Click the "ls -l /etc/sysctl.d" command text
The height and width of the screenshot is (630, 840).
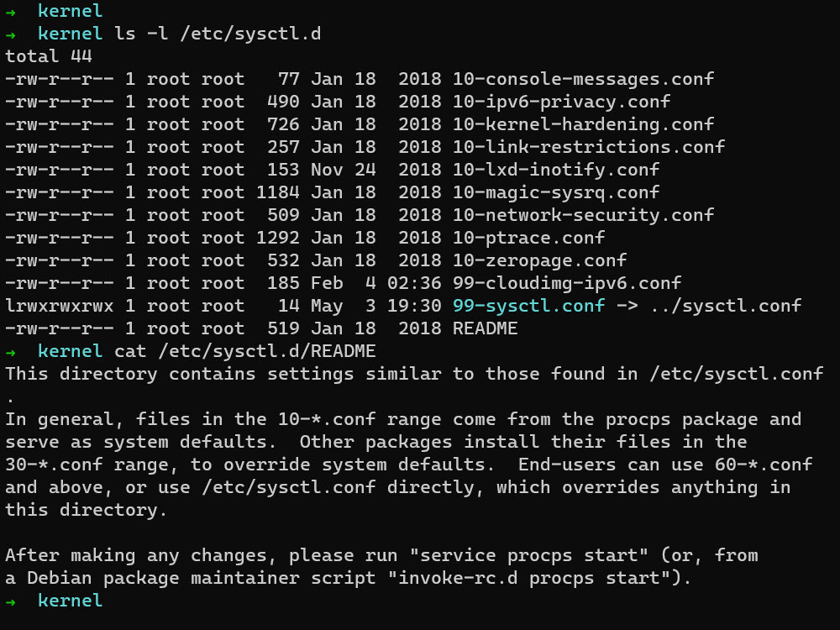click(218, 34)
